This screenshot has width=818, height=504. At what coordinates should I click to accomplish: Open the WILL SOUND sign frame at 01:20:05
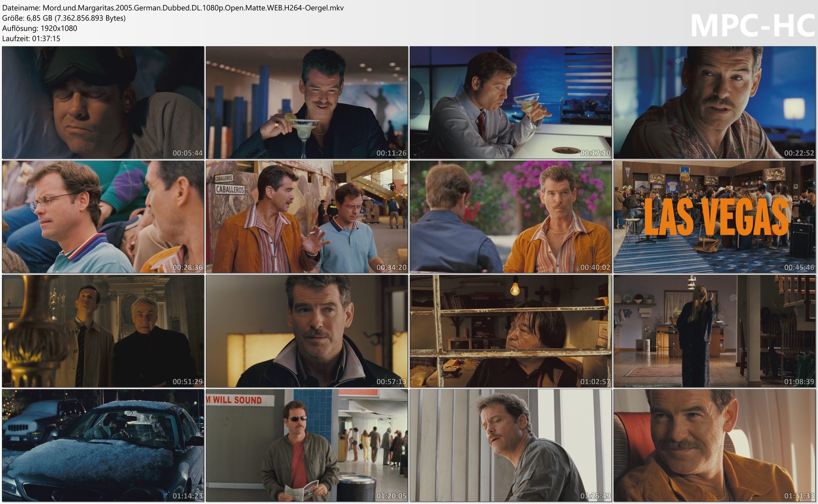307,445
